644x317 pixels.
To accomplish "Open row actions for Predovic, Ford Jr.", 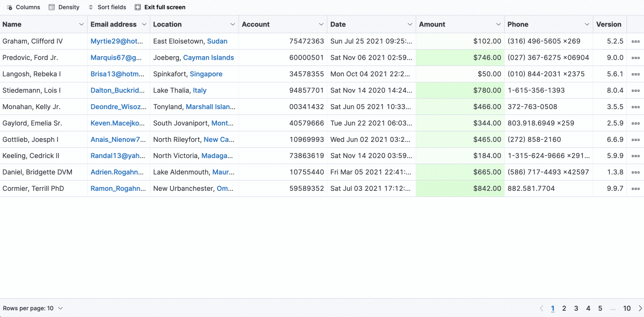I will [635, 57].
